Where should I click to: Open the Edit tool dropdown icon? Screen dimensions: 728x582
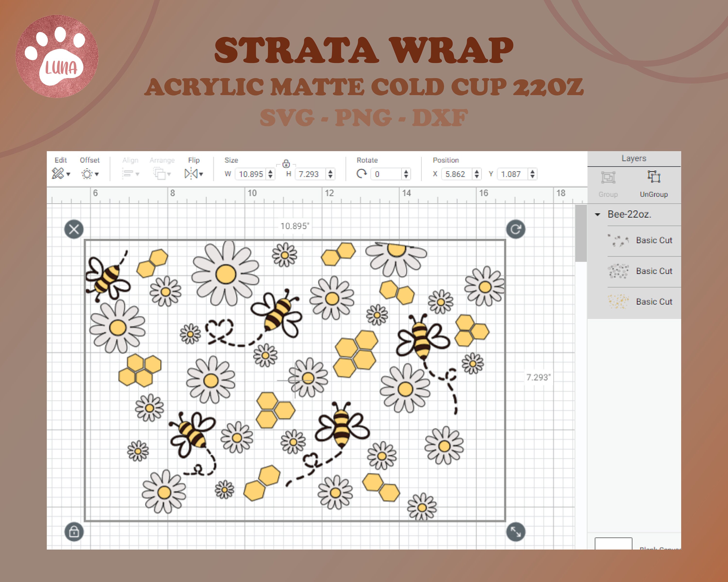(68, 175)
